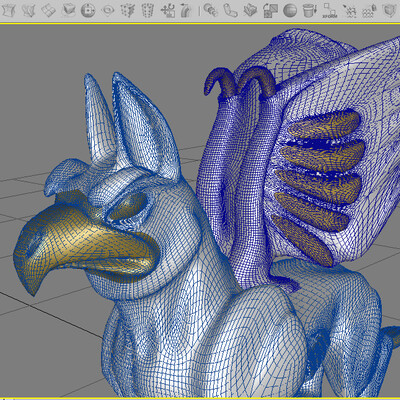
Task: Click the interlocking gears icon
Action: [210, 10]
